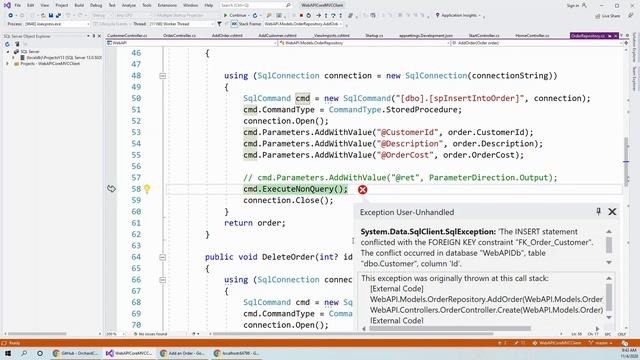
Task: Close the OrderRepository.cs tab
Action: tap(616, 36)
